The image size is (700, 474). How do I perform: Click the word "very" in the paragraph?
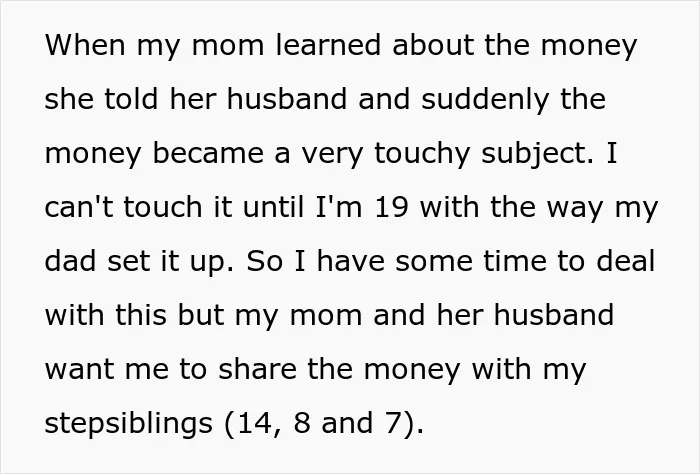click(332, 155)
